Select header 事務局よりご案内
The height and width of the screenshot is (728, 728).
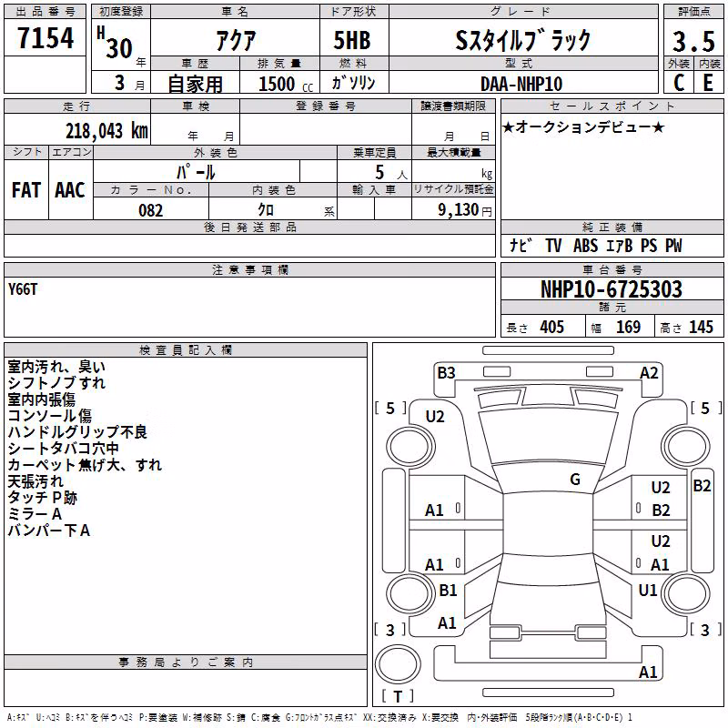186,662
